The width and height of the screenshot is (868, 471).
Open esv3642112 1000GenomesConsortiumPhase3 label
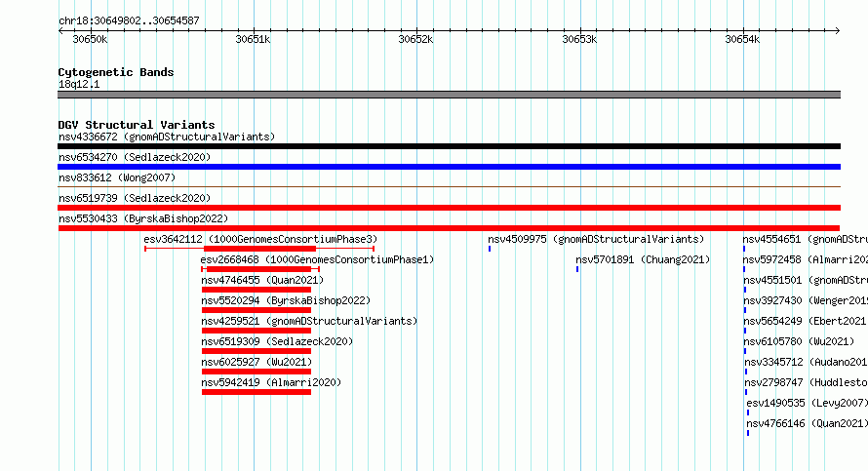260,239
